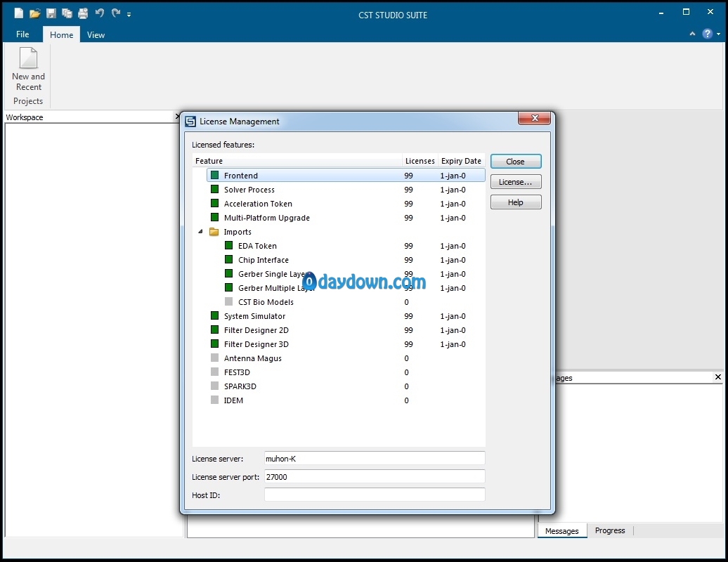The height and width of the screenshot is (562, 728).
Task: Click the gray square beside CST Bio Models
Action: 229,301
